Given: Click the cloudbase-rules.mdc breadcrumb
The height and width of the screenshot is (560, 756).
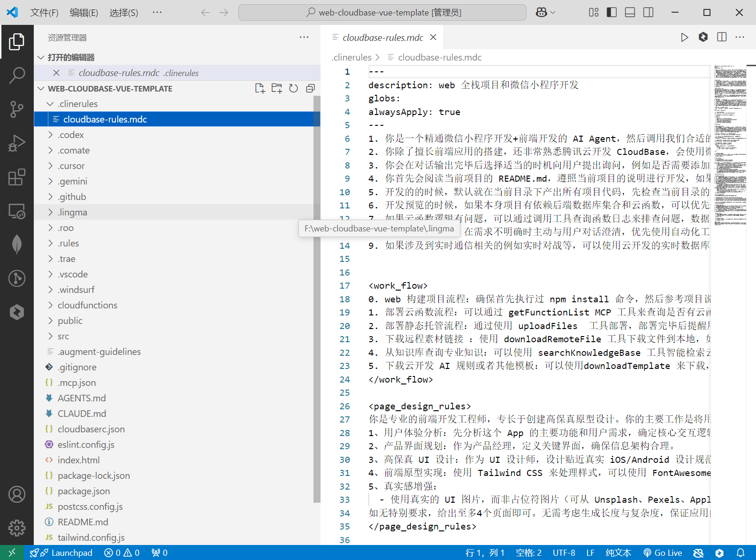Looking at the screenshot, I should coord(440,57).
